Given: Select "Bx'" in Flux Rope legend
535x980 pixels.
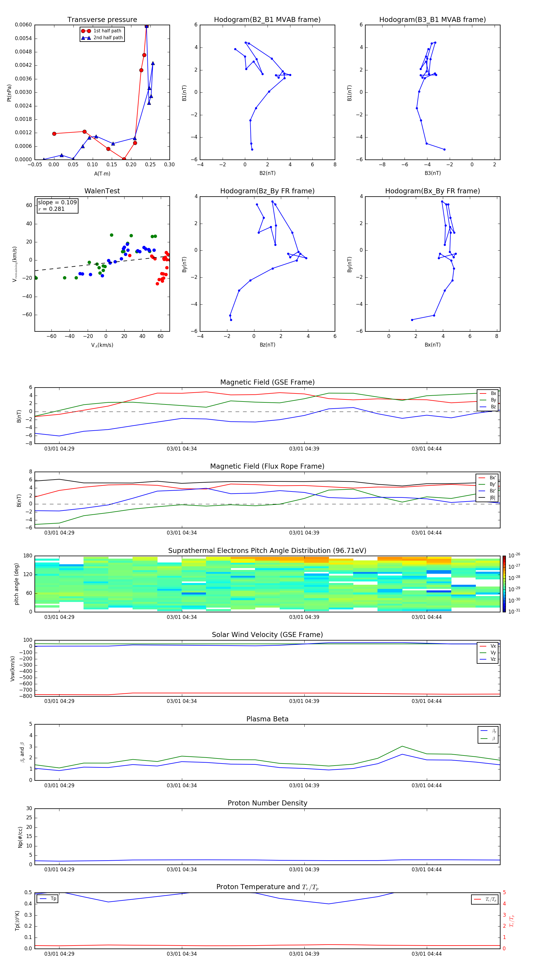Looking at the screenshot, I should click(x=487, y=478).
